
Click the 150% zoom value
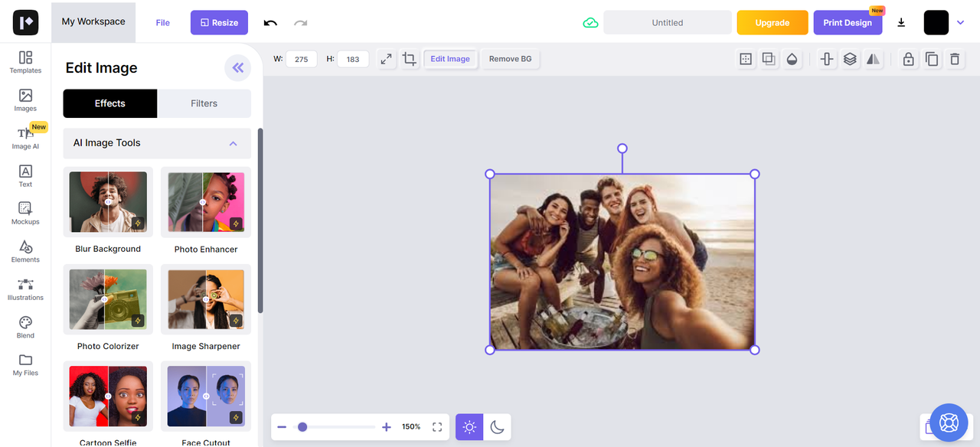coord(411,427)
